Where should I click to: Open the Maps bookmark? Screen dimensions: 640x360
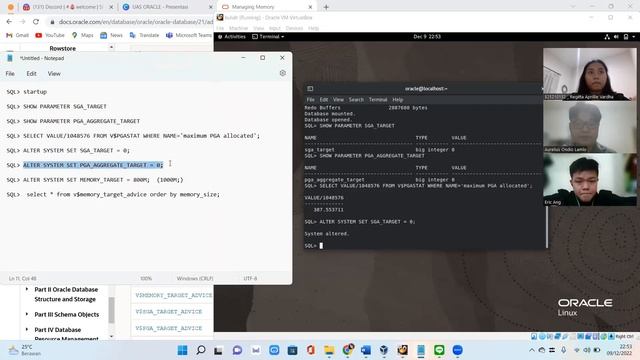82,35
